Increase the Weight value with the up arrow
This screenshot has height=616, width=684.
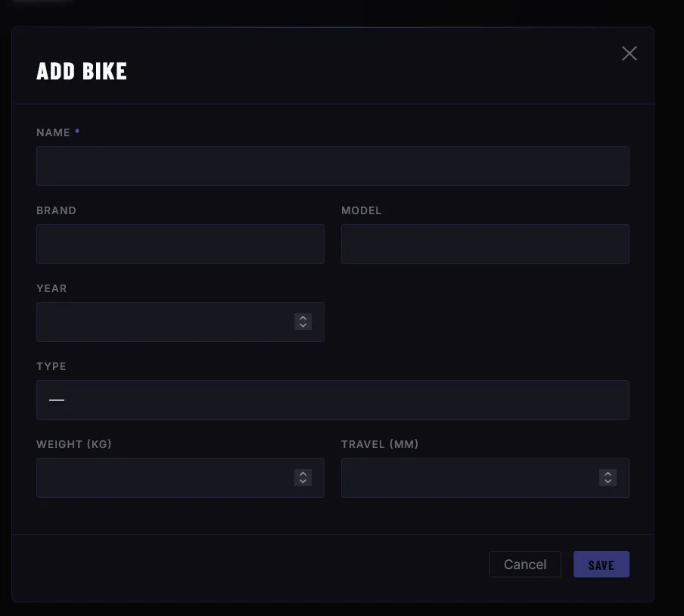(x=303, y=474)
